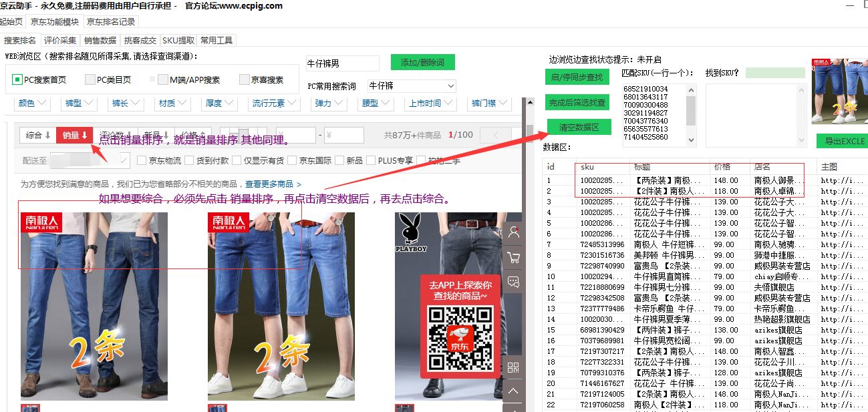Viewport: 868px width, 412px height.
Task: Click the back-to-top arrow icon
Action: pyautogui.click(x=513, y=391)
